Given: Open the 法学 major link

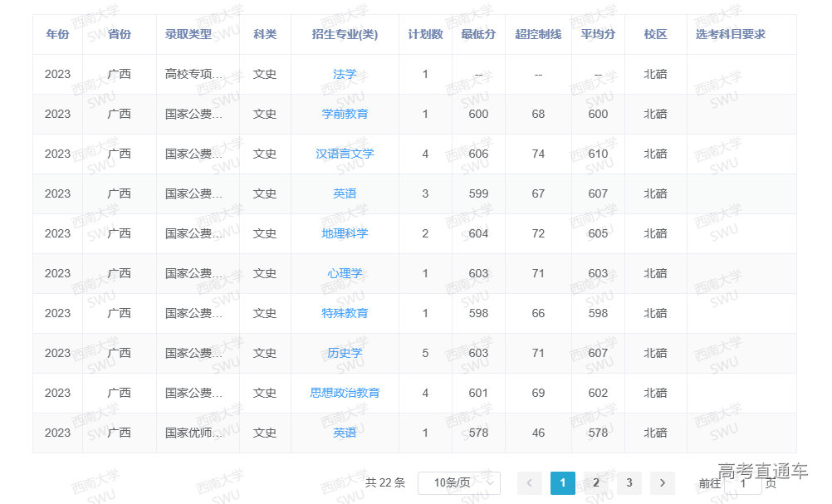Looking at the screenshot, I should (x=345, y=74).
